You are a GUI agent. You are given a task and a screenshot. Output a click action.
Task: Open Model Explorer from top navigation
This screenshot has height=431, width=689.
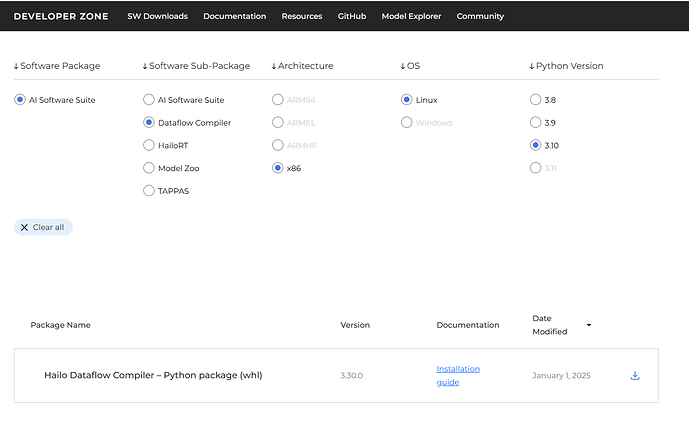point(411,16)
